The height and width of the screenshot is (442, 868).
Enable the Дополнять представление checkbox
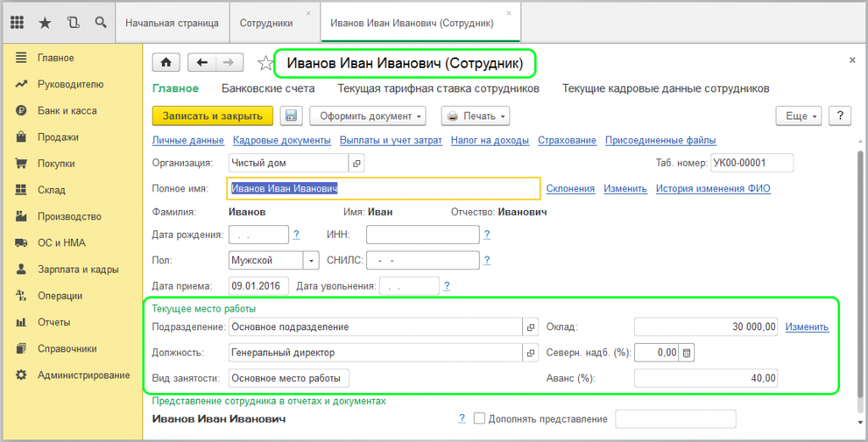point(480,418)
